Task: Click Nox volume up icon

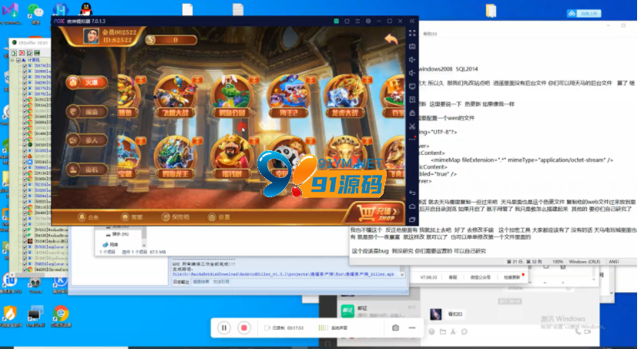Action: coord(412,59)
